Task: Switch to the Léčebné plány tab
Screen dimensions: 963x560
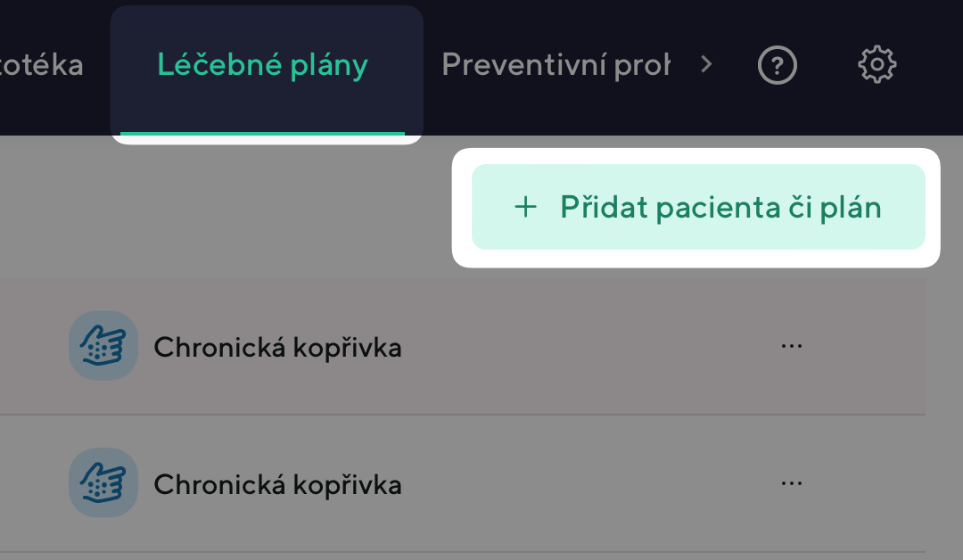Action: pyautogui.click(x=263, y=64)
